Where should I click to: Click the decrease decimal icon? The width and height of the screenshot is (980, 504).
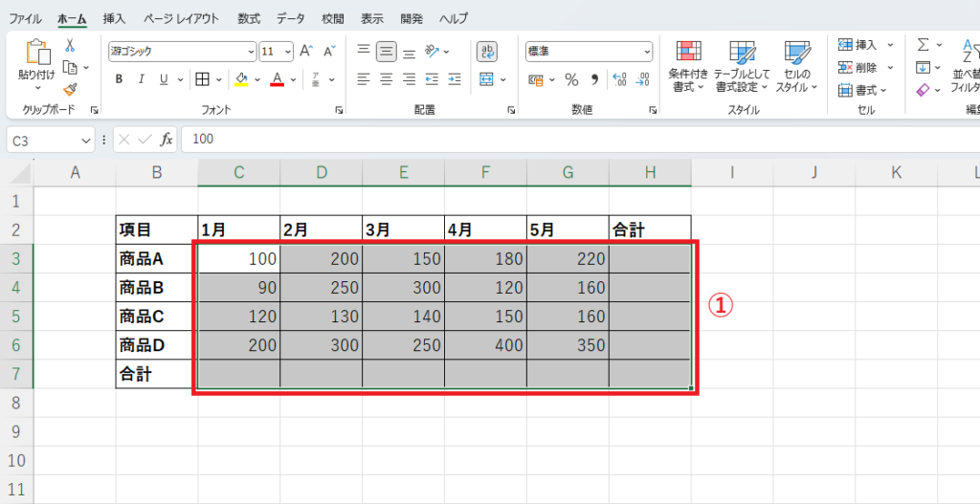coord(642,79)
